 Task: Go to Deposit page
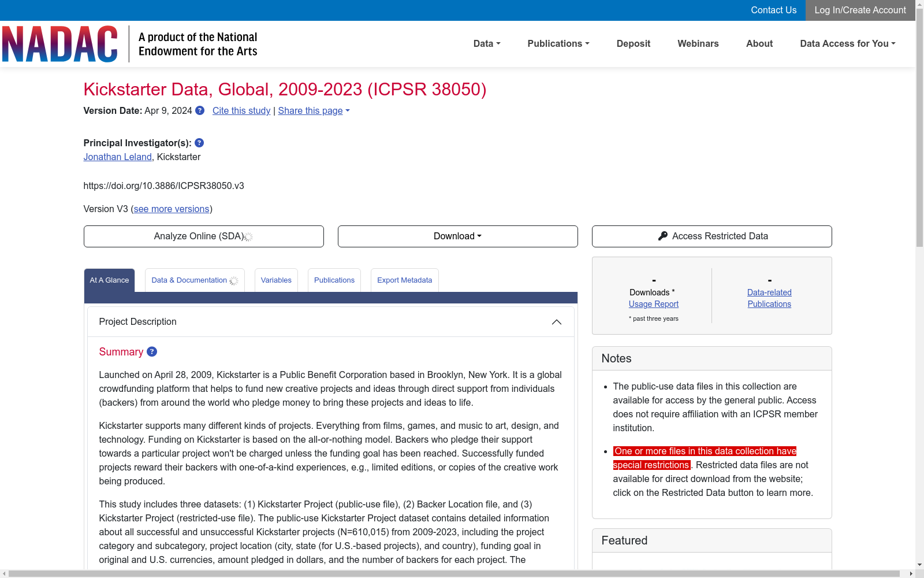tap(634, 44)
